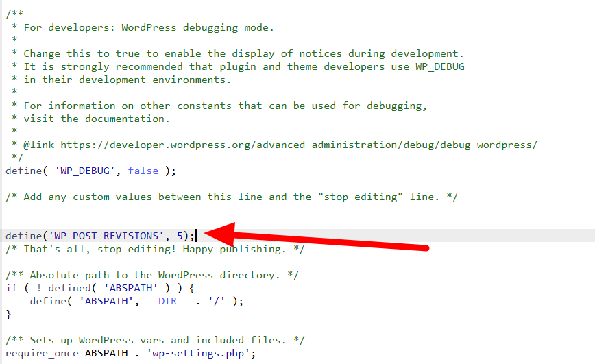Click the opening /** comment marker at top
The image size is (595, 364).
14,14
